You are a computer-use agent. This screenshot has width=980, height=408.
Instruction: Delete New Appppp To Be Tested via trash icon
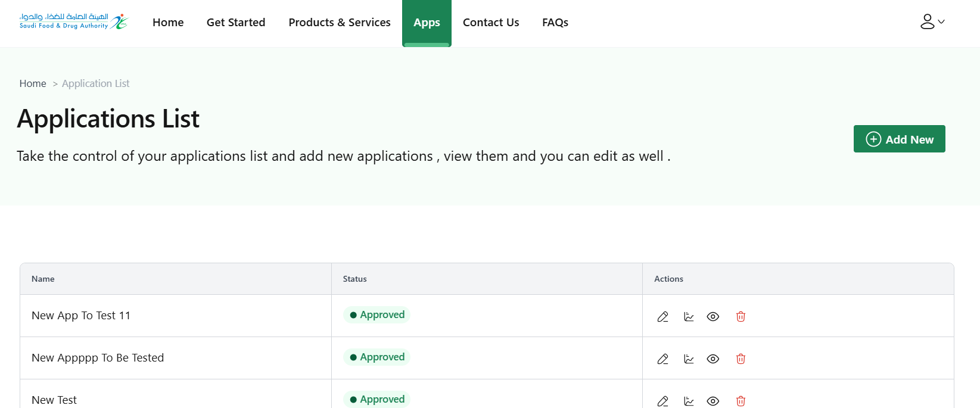click(741, 359)
